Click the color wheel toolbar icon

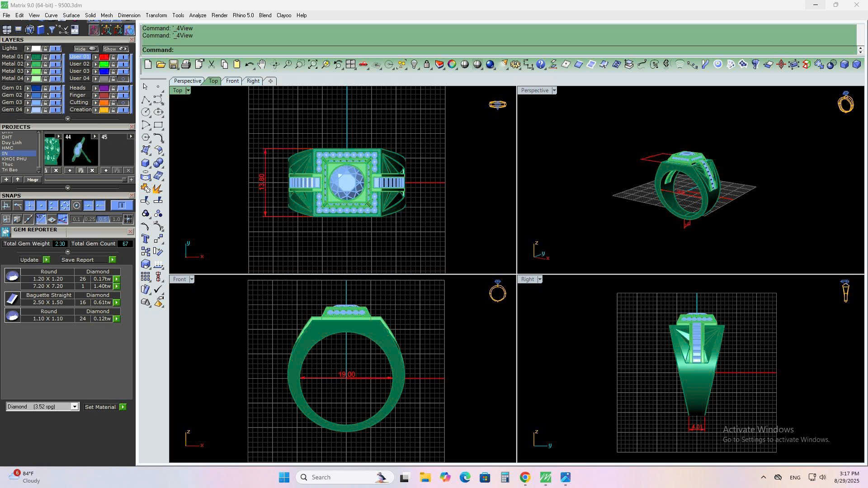click(452, 65)
